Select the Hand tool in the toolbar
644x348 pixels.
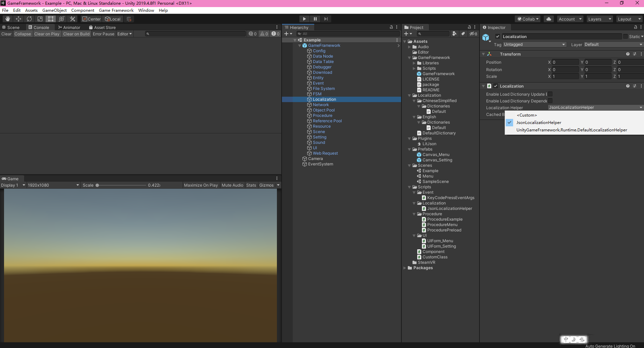[7, 19]
